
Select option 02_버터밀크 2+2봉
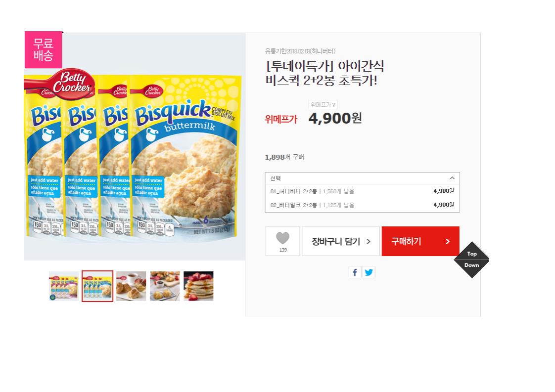coord(362,205)
